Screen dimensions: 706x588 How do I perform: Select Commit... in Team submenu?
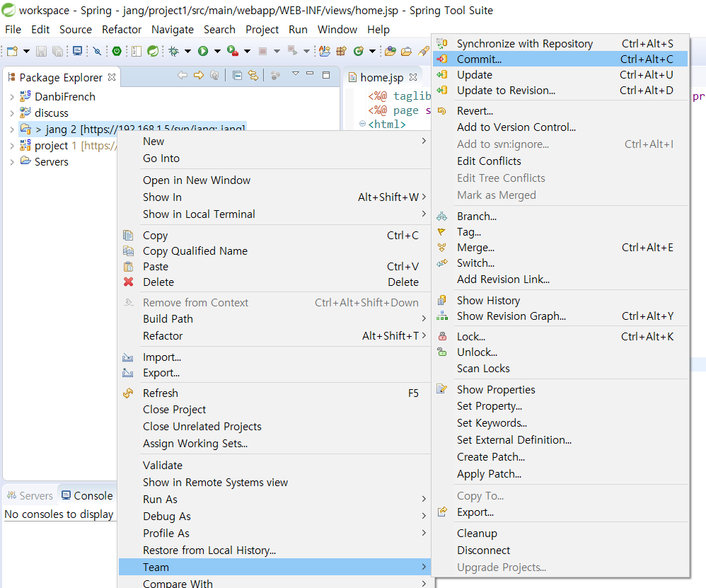[x=560, y=59]
